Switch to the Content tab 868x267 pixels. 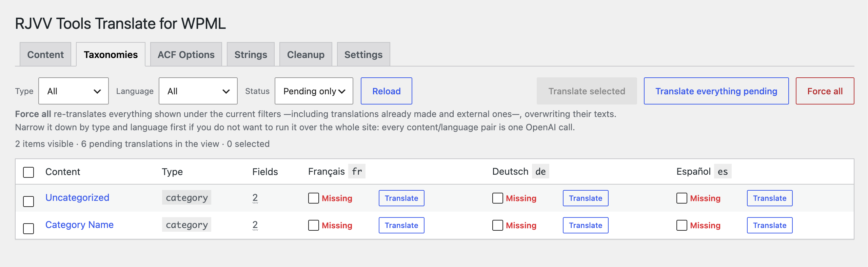(45, 54)
